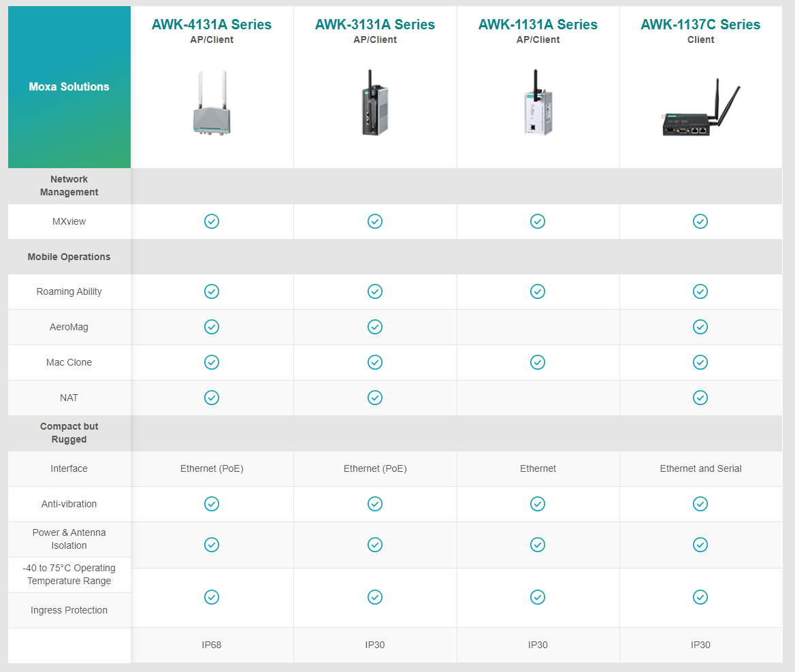Click the AWK-4131A product image
795x672 pixels.
212,103
